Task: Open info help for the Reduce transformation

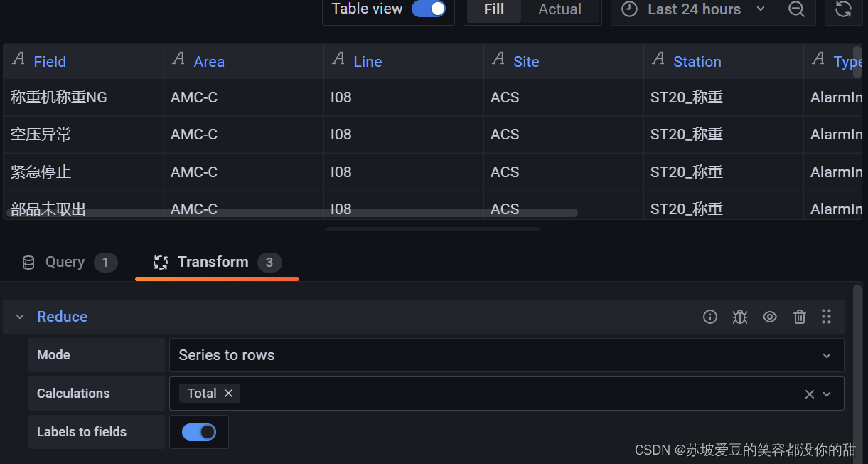Action: pyautogui.click(x=709, y=317)
